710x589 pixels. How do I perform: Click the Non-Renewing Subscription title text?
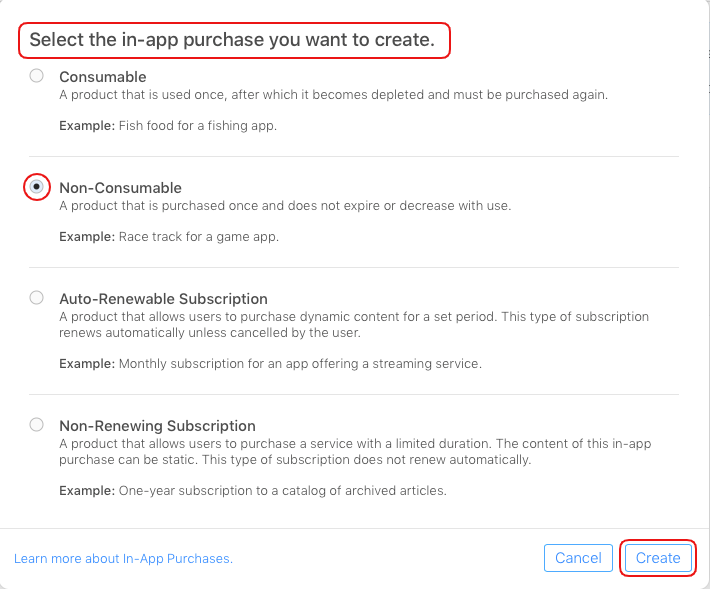coord(157,426)
